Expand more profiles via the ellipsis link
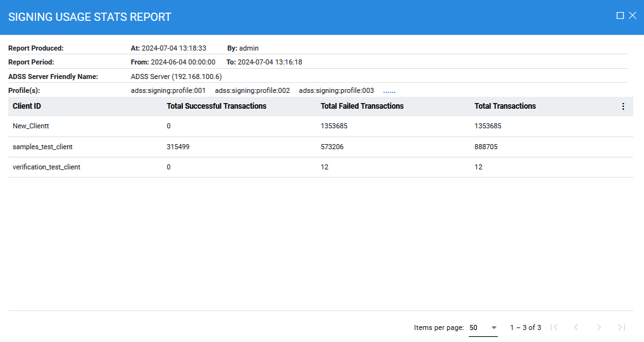 [389, 90]
